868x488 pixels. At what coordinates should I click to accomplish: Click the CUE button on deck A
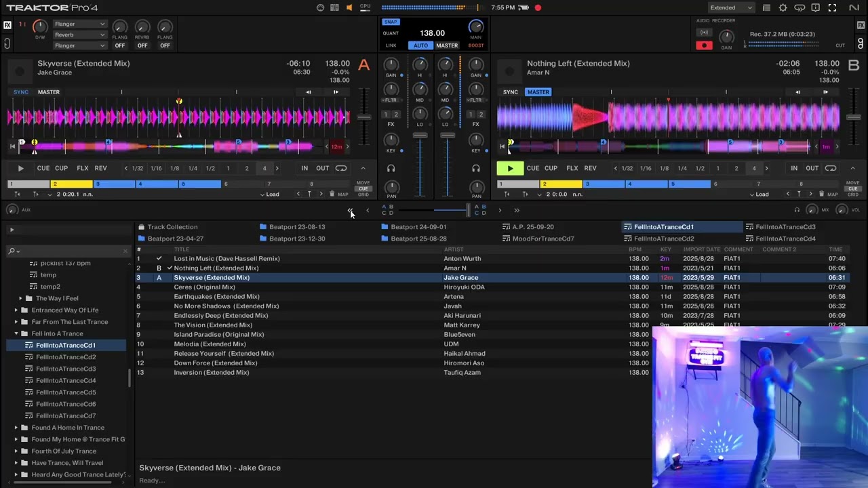(x=43, y=168)
